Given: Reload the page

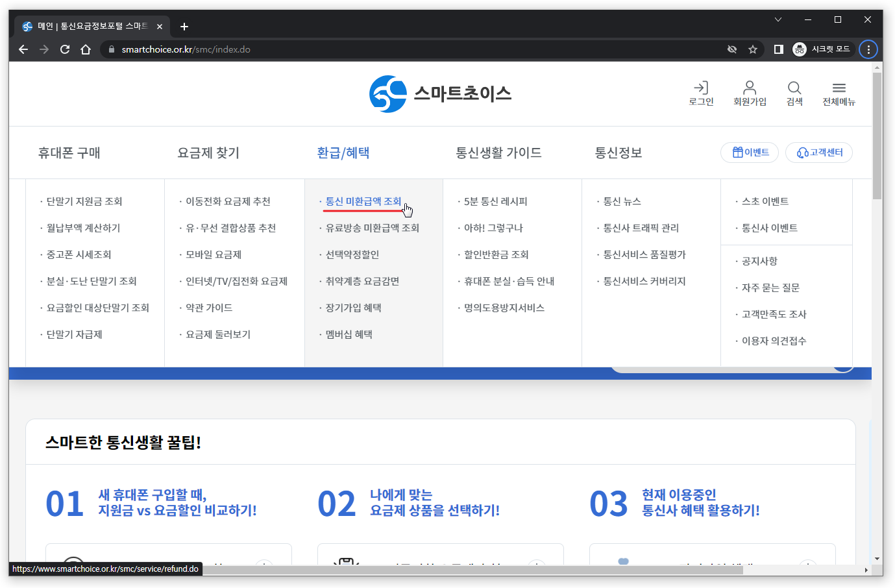Looking at the screenshot, I should [65, 49].
